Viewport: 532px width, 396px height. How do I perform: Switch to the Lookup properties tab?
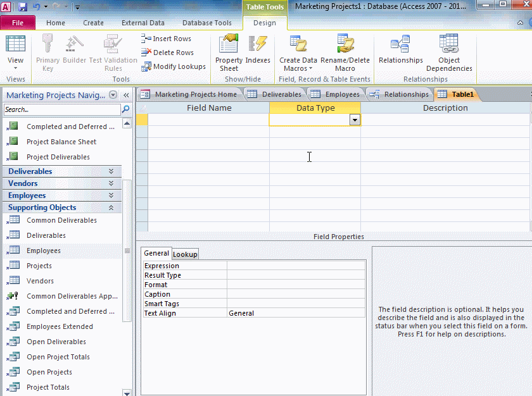point(186,254)
